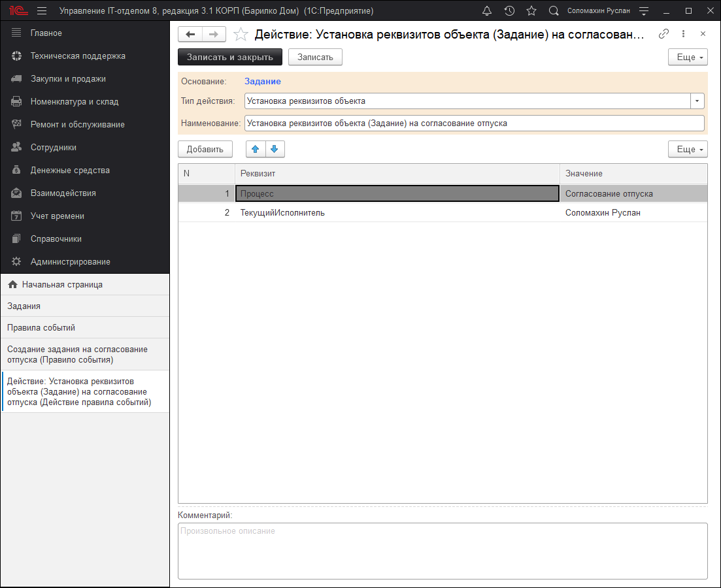This screenshot has height=588, width=721.
Task: Add this form to favorites star
Action: (x=241, y=35)
